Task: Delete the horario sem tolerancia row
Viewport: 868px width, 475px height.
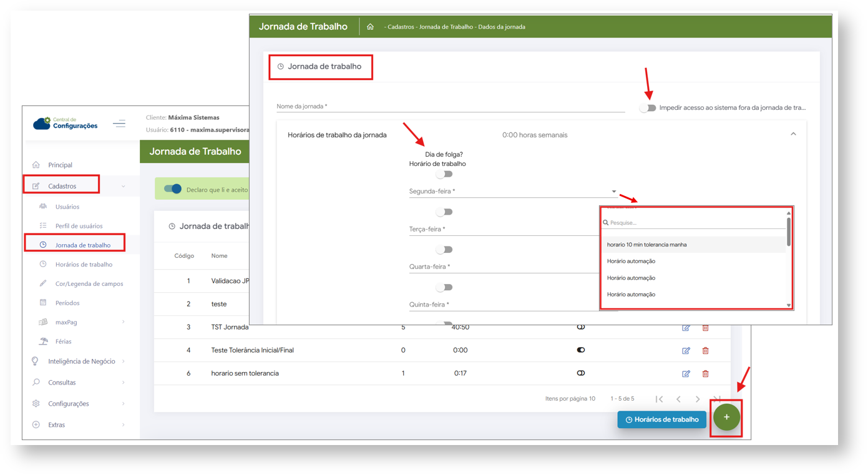Action: (x=705, y=373)
